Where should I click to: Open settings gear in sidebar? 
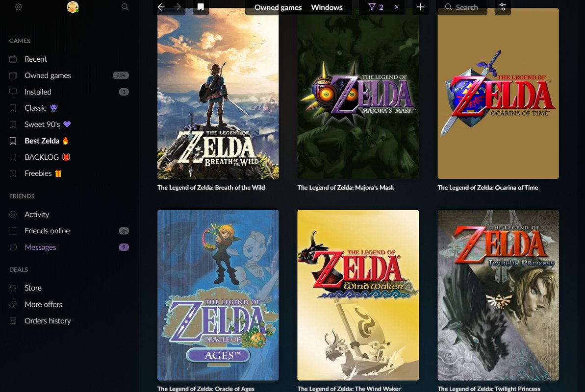tap(18, 7)
